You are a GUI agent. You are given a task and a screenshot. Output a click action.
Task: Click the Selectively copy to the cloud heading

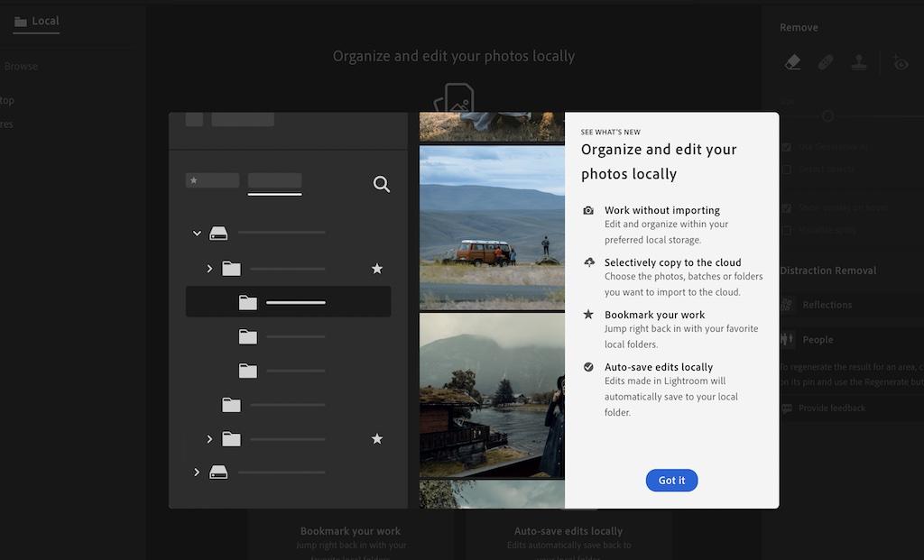click(x=672, y=262)
